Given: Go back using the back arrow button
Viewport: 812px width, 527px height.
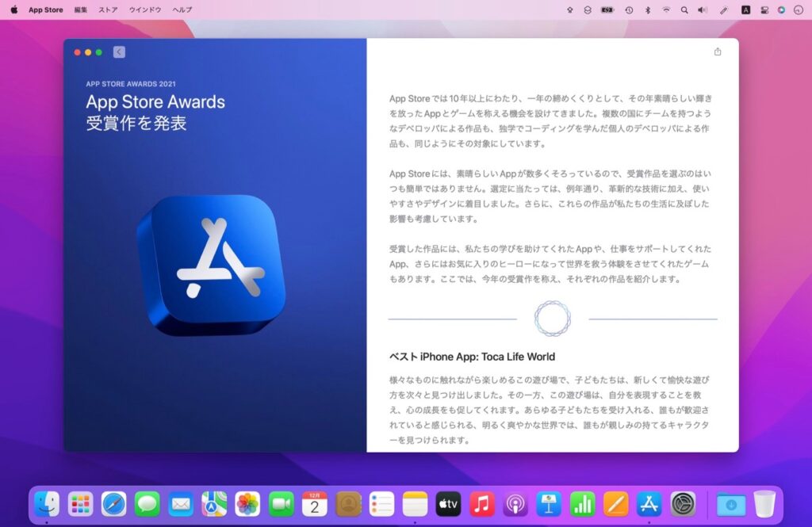Looking at the screenshot, I should click(x=117, y=51).
